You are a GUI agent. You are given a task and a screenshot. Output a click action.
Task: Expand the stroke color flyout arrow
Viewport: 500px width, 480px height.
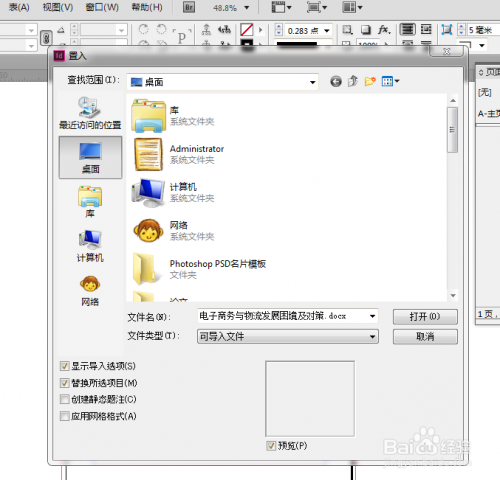click(260, 30)
